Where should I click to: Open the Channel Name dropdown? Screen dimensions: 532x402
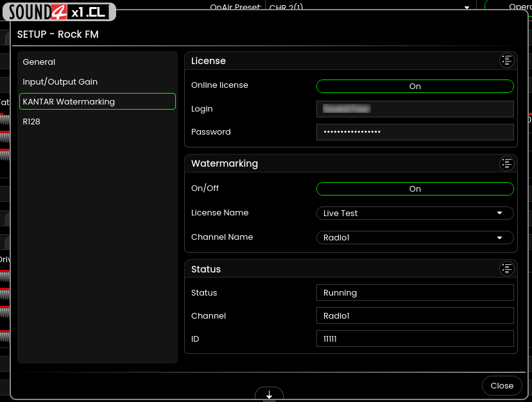tap(415, 238)
